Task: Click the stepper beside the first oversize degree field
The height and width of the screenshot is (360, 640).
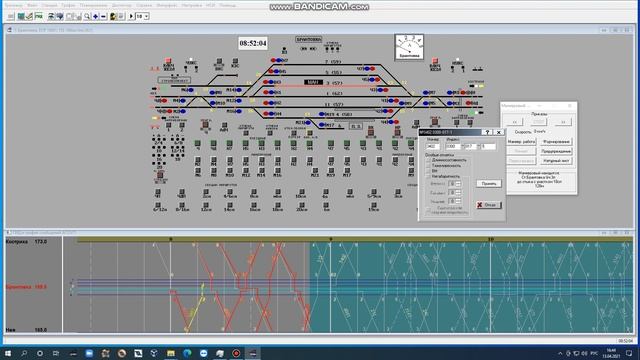Action: coord(458,184)
